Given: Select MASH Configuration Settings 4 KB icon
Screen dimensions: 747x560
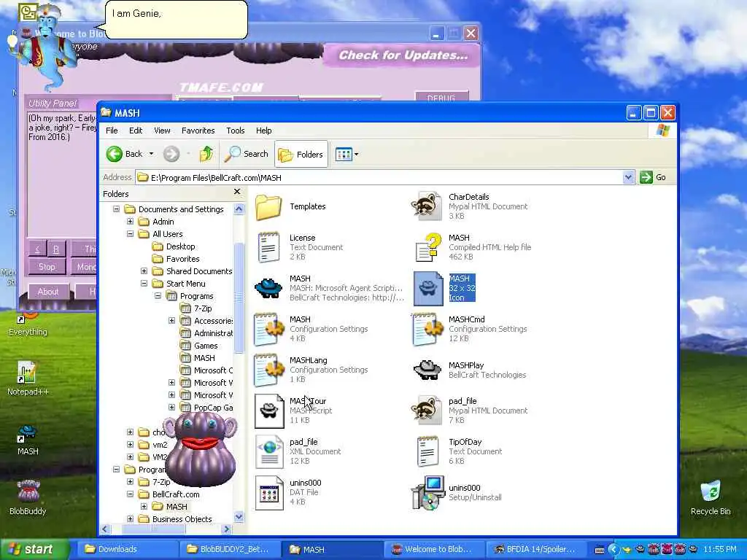Looking at the screenshot, I should (x=268, y=329).
